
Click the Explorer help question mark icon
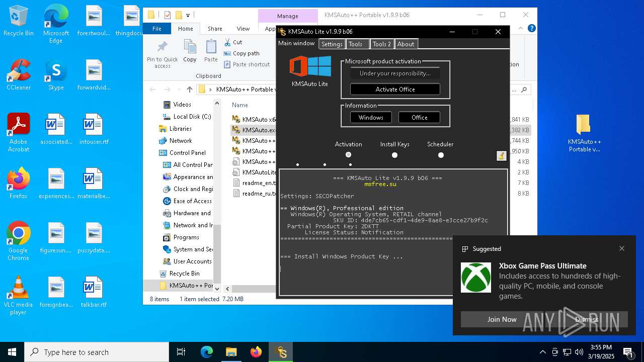click(531, 29)
